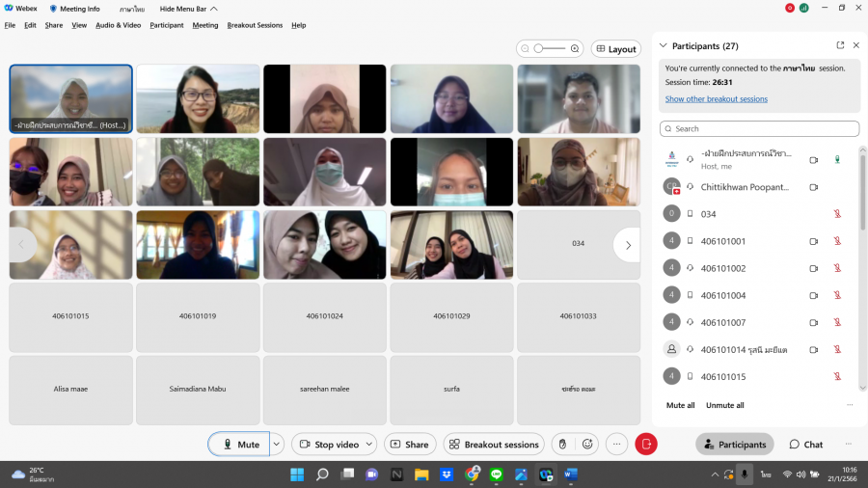The height and width of the screenshot is (488, 868).
Task: Open video options arrow beside Stop video
Action: (368, 445)
